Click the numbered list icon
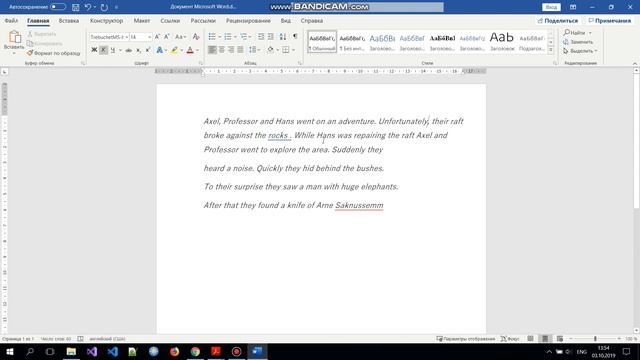This screenshot has height=360, width=640. [228, 37]
